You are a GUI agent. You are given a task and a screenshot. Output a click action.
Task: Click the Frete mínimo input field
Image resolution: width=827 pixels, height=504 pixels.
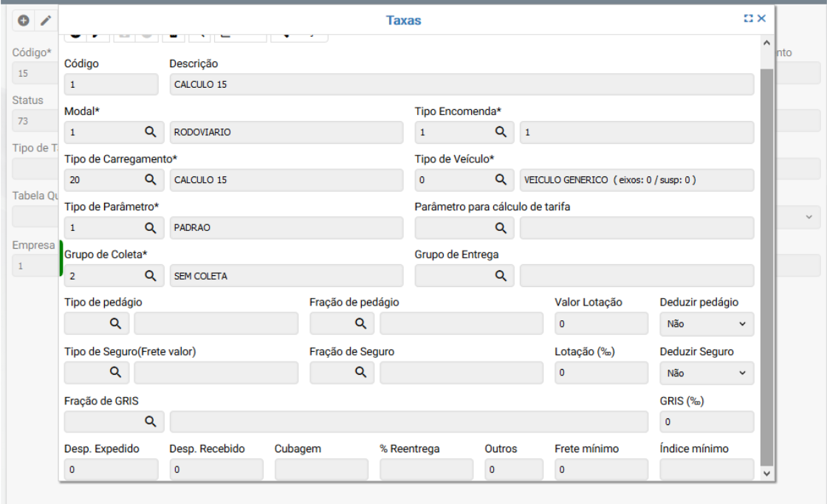click(x=600, y=469)
